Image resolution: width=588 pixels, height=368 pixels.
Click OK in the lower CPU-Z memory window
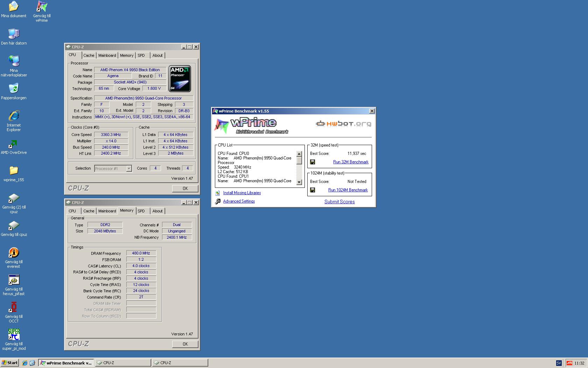pos(185,344)
